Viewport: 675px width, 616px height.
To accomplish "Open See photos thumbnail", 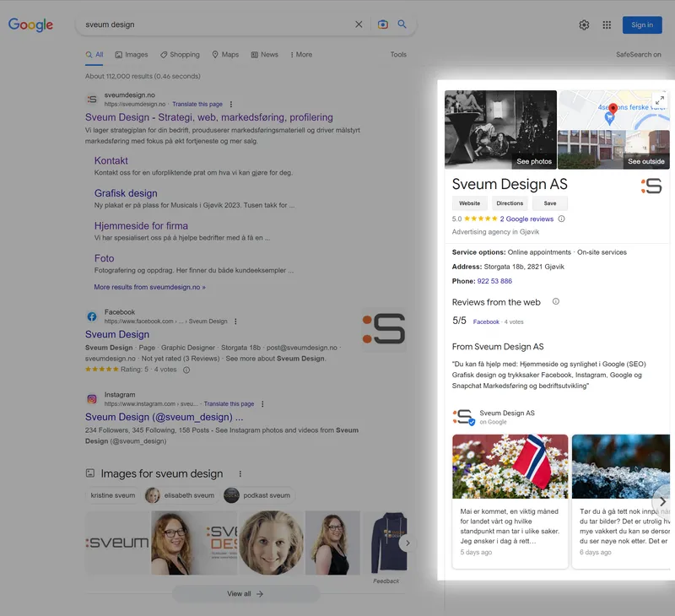I will point(500,130).
